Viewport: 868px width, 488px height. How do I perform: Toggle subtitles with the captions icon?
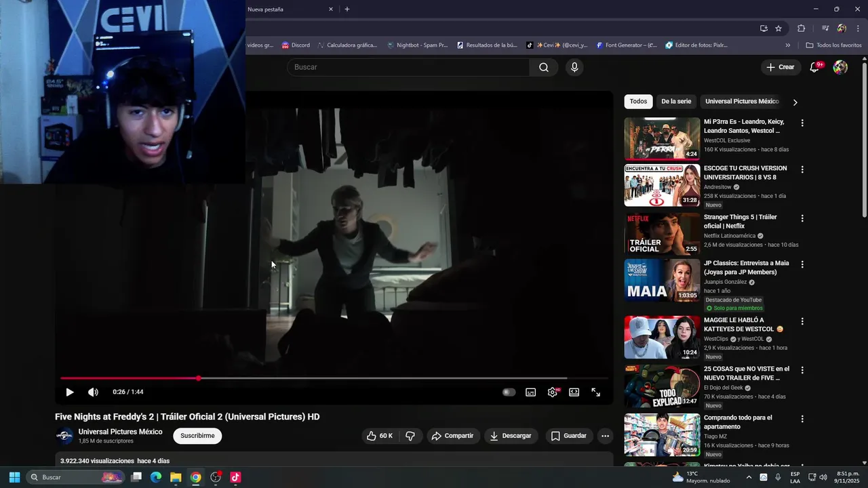531,392
